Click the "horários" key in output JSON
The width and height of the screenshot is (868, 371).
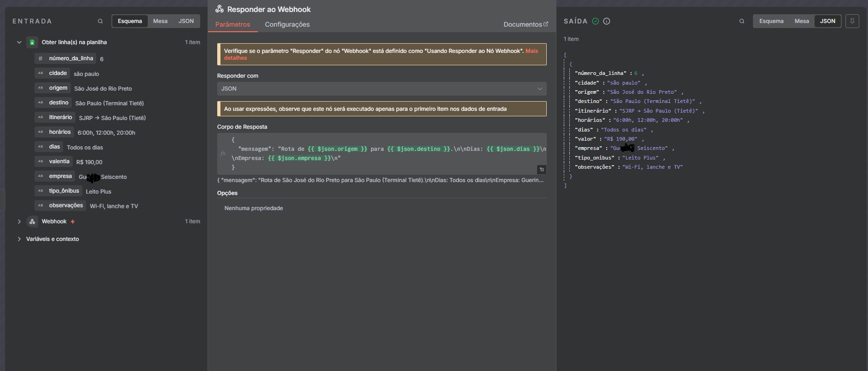pyautogui.click(x=590, y=120)
